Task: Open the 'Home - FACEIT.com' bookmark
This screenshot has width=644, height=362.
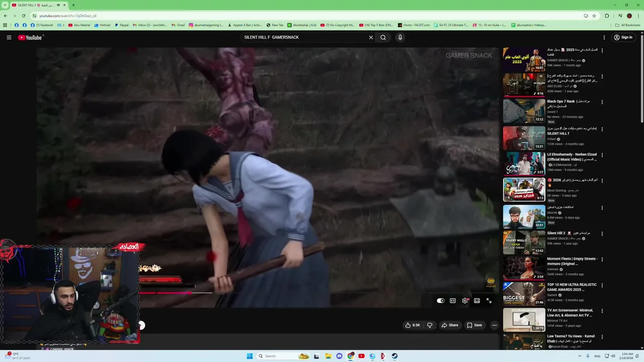Action: 414,25
